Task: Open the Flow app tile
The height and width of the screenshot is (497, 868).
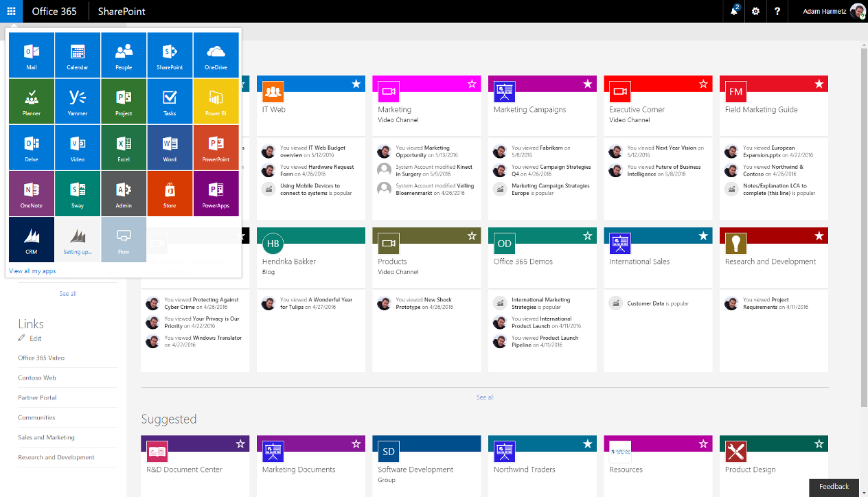Action: pyautogui.click(x=124, y=239)
